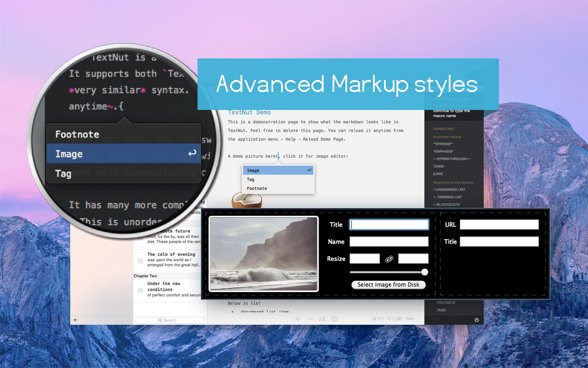Click the plus icon in bottom toolbar

[x=298, y=319]
